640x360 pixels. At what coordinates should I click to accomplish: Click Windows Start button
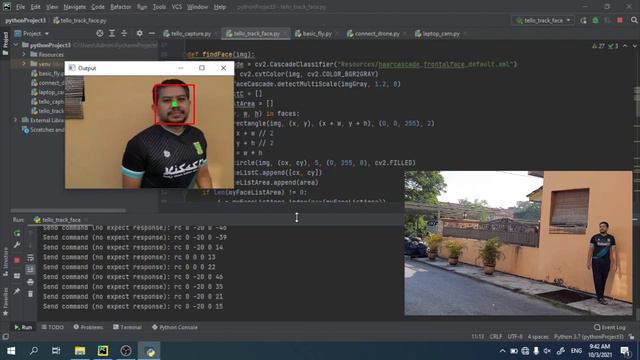(11, 351)
